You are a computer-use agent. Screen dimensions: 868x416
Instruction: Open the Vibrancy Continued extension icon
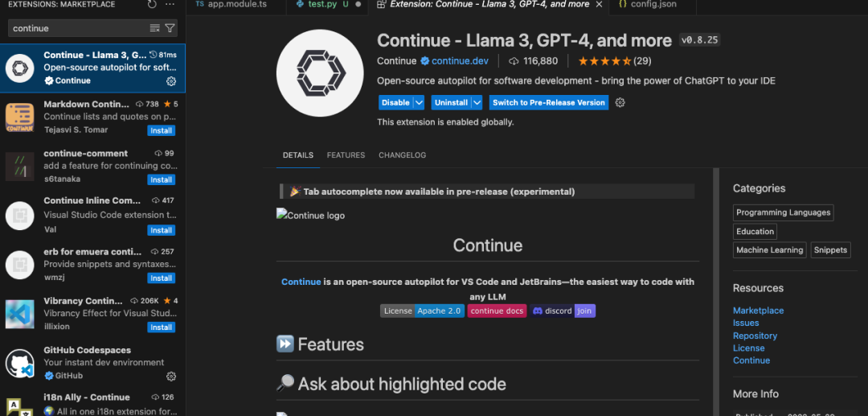coord(20,315)
